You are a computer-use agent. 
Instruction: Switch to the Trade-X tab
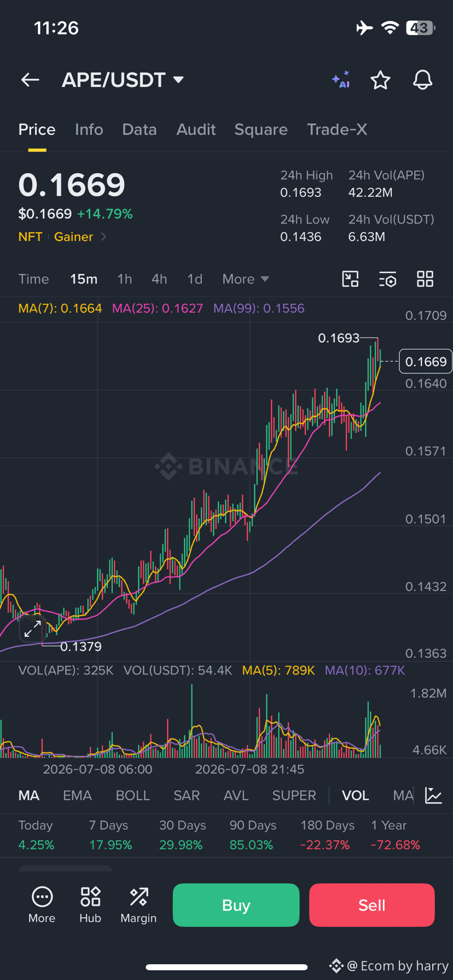[x=337, y=130]
